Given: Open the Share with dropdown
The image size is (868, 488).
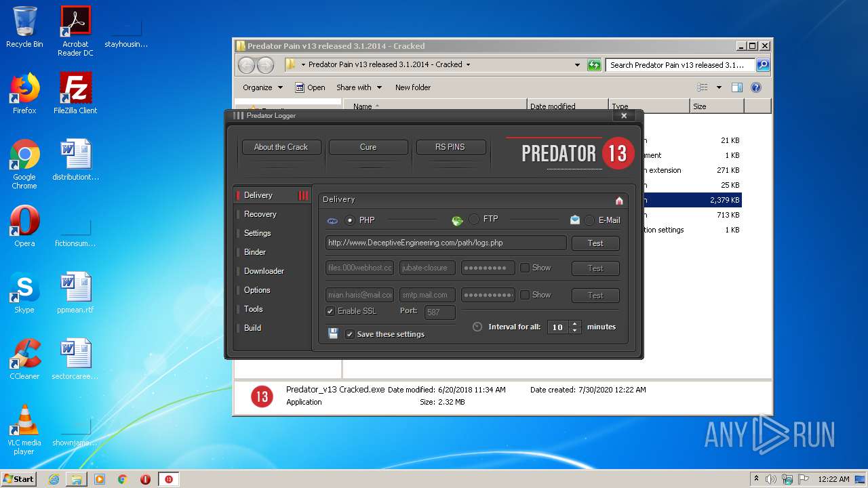Looking at the screenshot, I should [x=359, y=87].
